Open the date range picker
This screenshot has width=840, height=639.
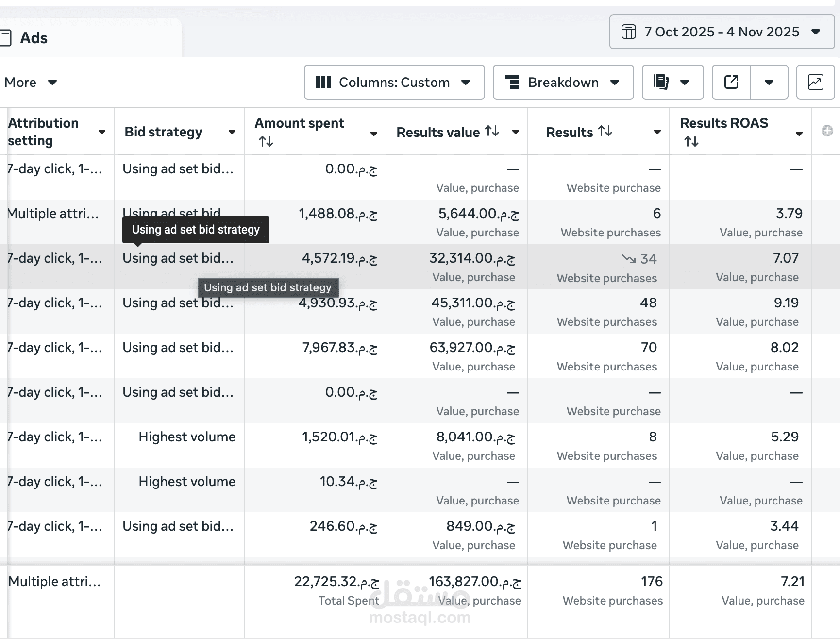[722, 32]
